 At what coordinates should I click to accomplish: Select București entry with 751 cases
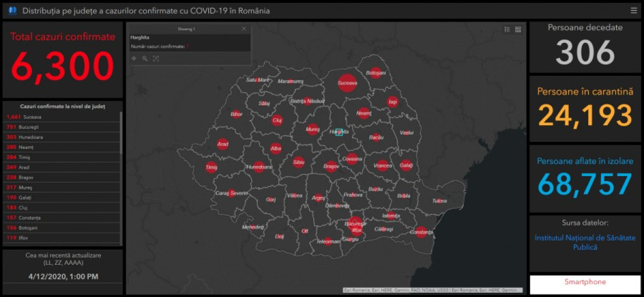[x=62, y=127]
